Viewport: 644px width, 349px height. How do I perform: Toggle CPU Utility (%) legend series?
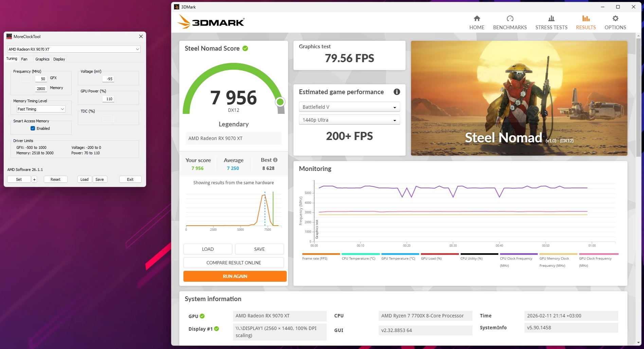[479, 257]
